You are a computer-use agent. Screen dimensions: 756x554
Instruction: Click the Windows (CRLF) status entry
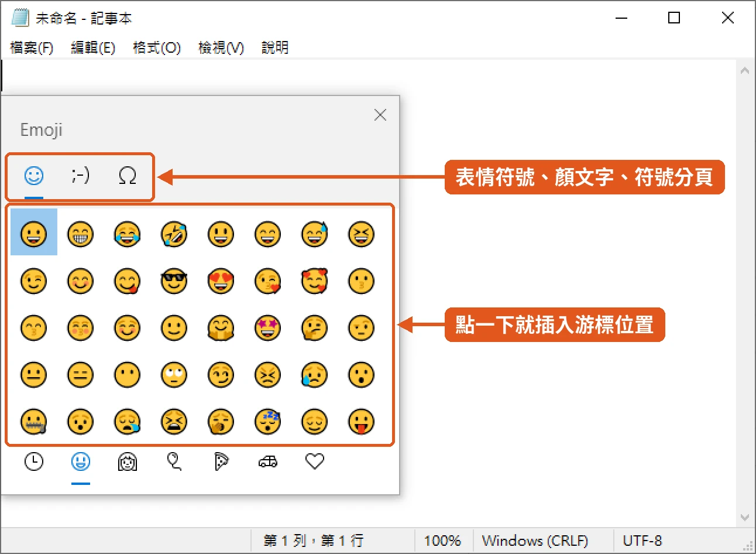point(535,541)
